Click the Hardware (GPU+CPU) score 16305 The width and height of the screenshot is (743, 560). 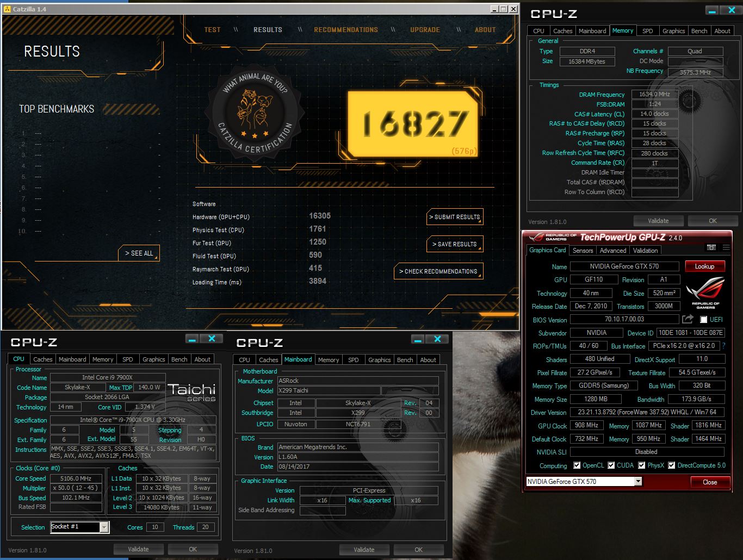tap(320, 216)
